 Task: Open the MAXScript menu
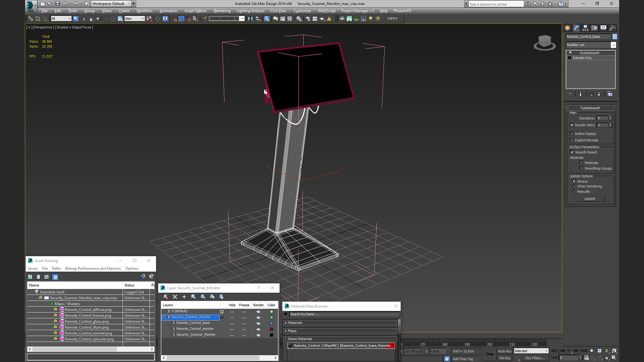[x=327, y=11]
